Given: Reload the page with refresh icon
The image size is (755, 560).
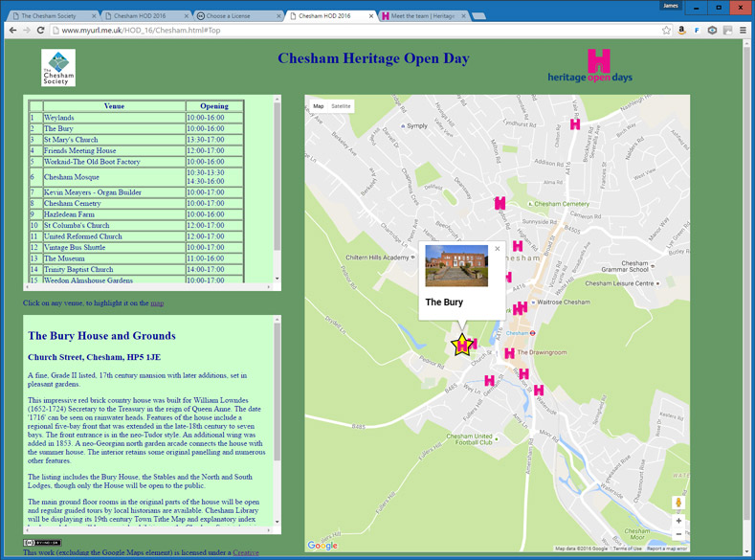Looking at the screenshot, I should tap(41, 30).
